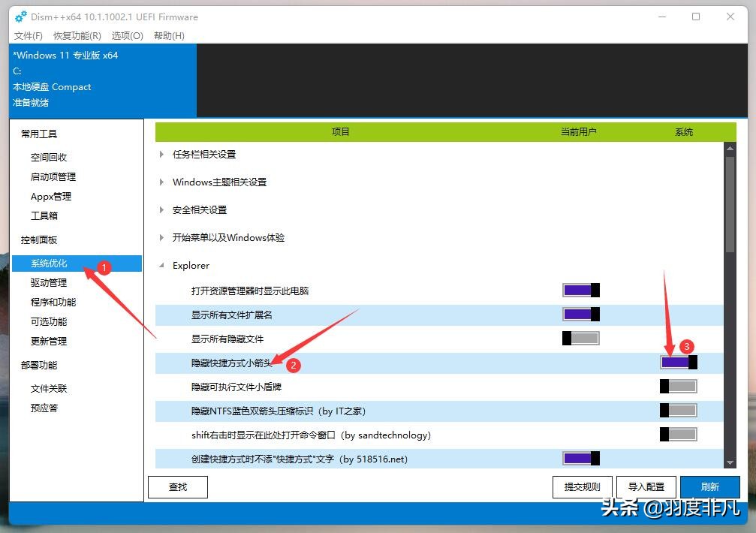The image size is (756, 533).
Task: Click the Dism++ logo icon in title bar
Action: [20, 17]
